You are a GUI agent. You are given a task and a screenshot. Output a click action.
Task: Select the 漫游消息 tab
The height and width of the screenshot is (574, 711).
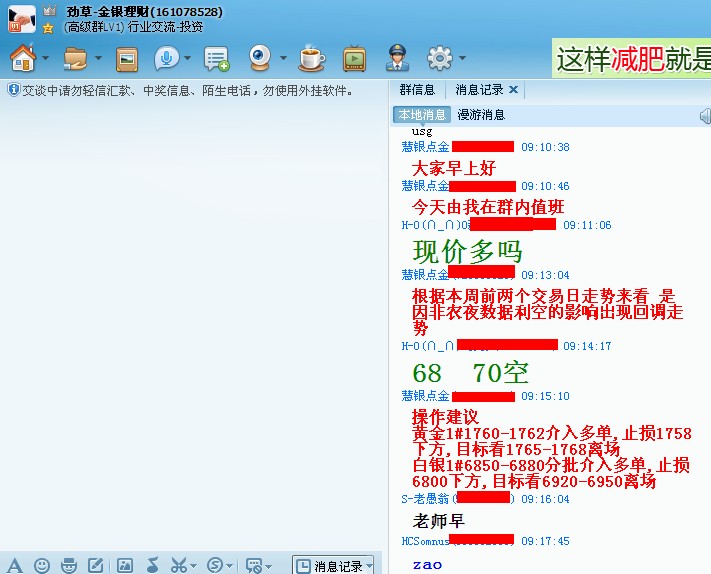point(481,115)
